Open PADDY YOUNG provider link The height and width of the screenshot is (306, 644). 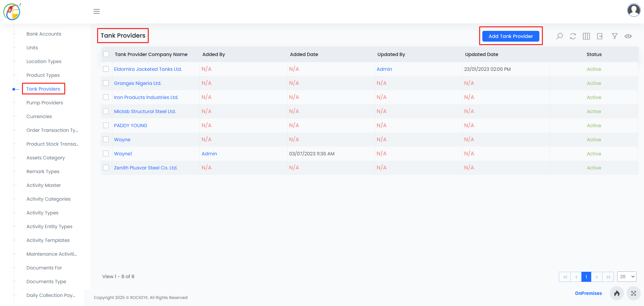point(130,125)
